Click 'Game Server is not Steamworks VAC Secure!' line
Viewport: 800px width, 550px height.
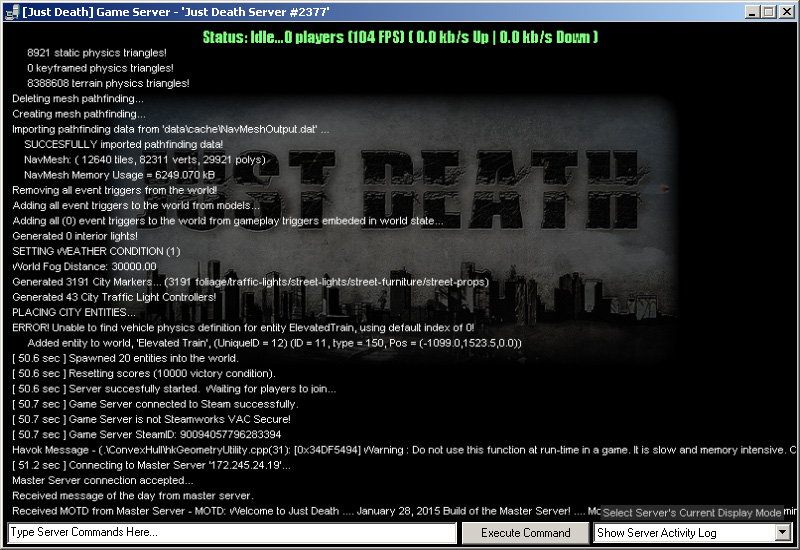click(x=152, y=420)
